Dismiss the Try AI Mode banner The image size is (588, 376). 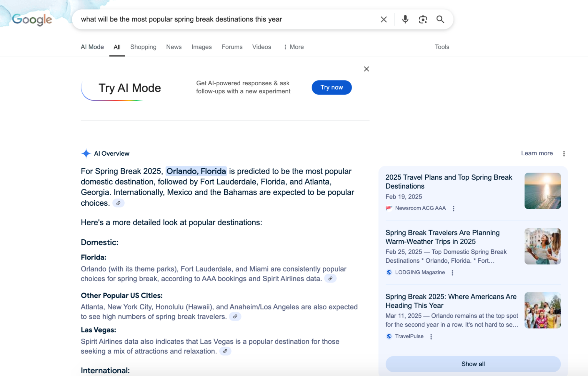[366, 69]
